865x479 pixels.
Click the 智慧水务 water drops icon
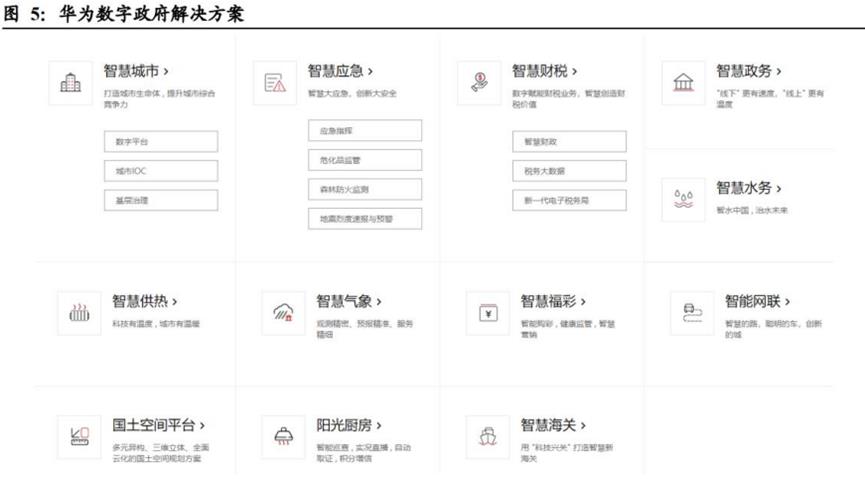coord(684,200)
